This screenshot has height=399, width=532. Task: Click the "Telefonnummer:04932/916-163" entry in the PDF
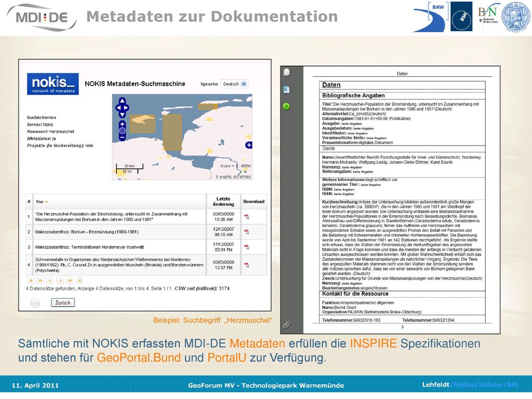pos(351,320)
